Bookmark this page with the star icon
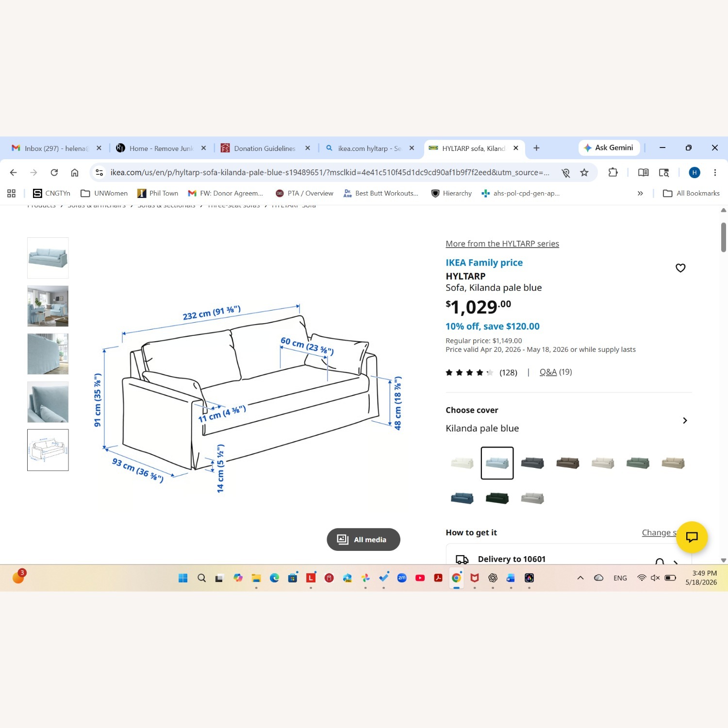This screenshot has height=728, width=728. 584,172
